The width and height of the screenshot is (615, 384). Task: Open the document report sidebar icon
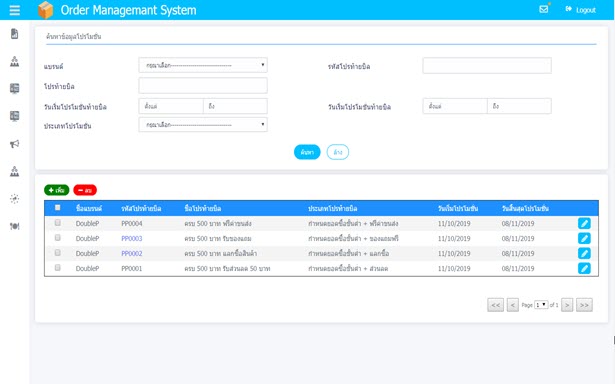tap(15, 34)
